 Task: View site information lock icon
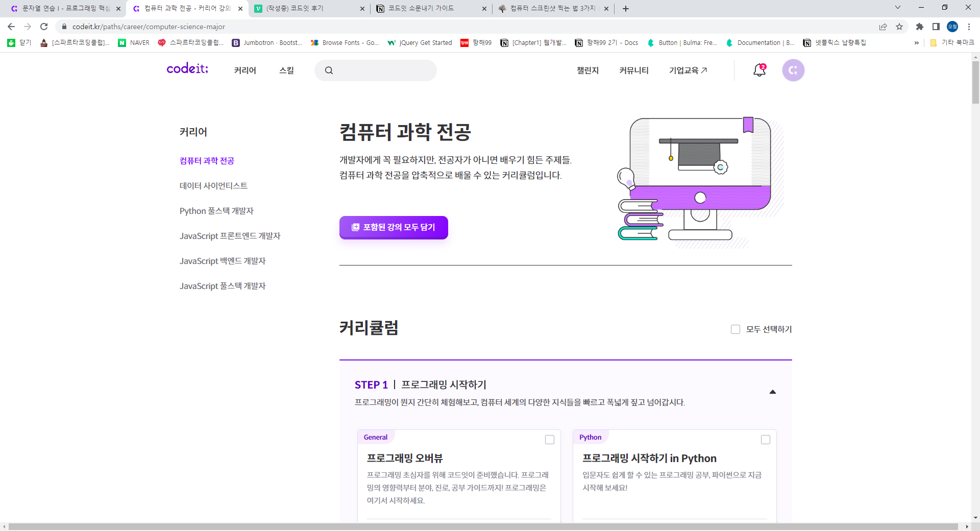(64, 27)
